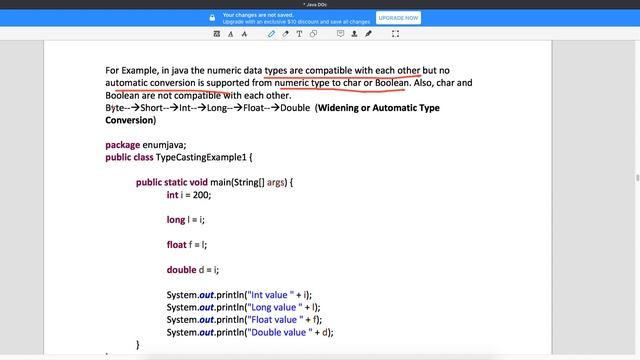This screenshot has height=360, width=640.
Task: Click the bold text 'Widening or Automatic Type'
Action: (379, 108)
